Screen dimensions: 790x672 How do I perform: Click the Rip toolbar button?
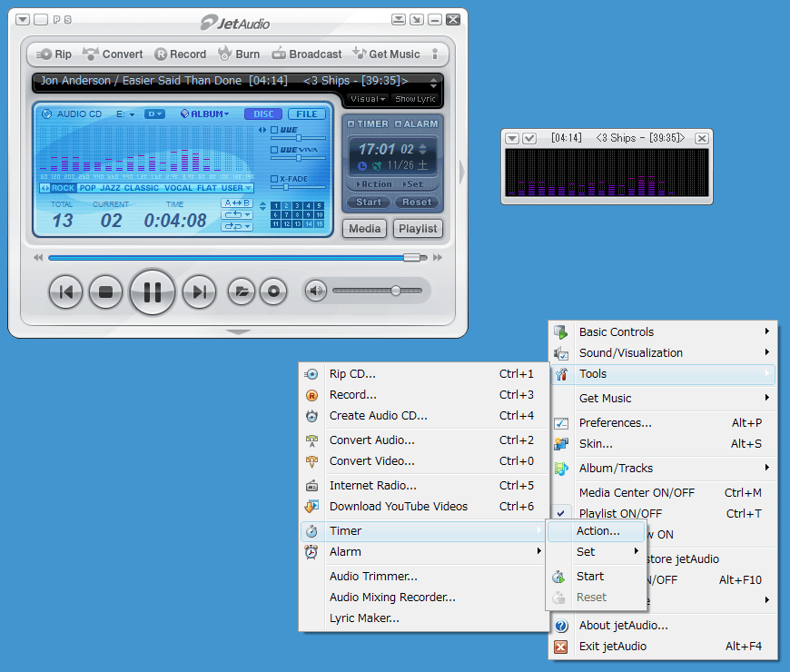[x=54, y=54]
